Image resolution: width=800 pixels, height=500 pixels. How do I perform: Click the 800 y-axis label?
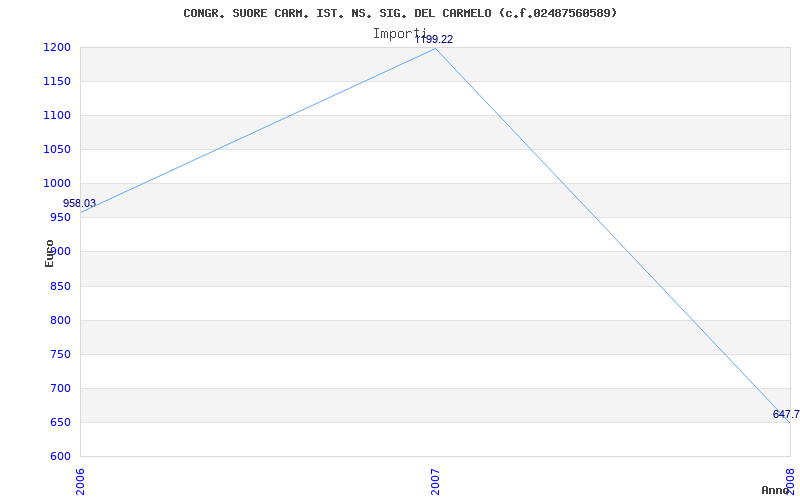[60, 320]
